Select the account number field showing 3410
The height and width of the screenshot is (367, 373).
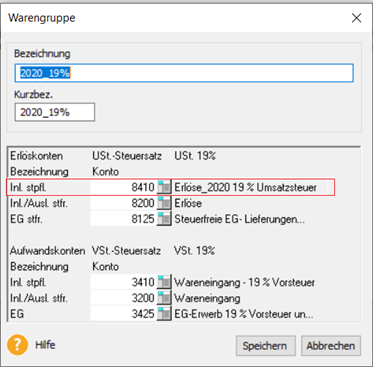(123, 282)
